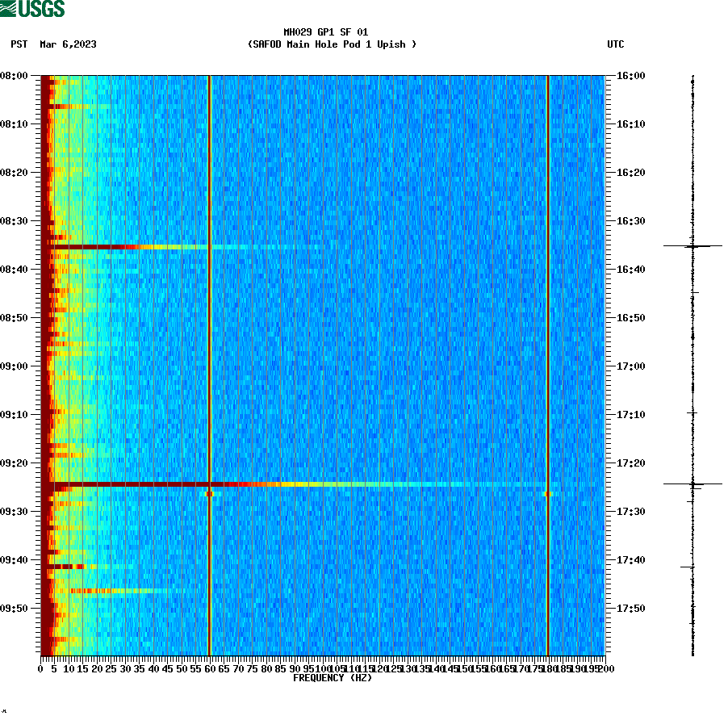728x720 pixels.
Task: Click the USGS logo
Action: [x=32, y=9]
